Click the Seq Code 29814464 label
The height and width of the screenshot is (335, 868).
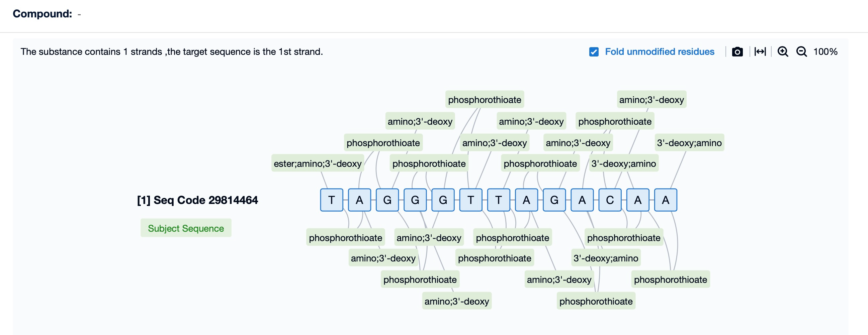197,200
